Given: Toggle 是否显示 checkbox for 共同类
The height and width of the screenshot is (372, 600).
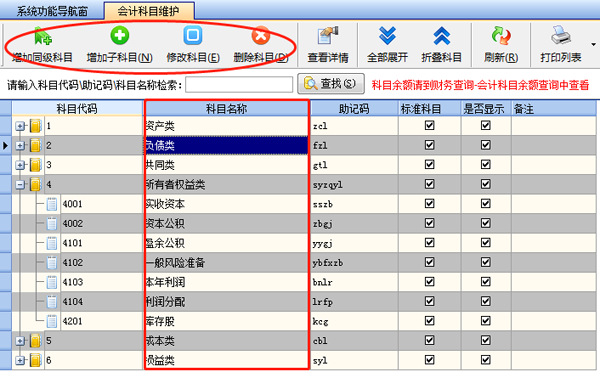Looking at the screenshot, I should tap(486, 164).
